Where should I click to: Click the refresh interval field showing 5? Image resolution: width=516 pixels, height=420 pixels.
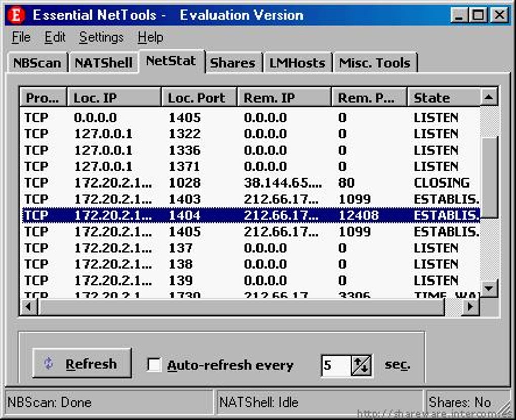336,365
